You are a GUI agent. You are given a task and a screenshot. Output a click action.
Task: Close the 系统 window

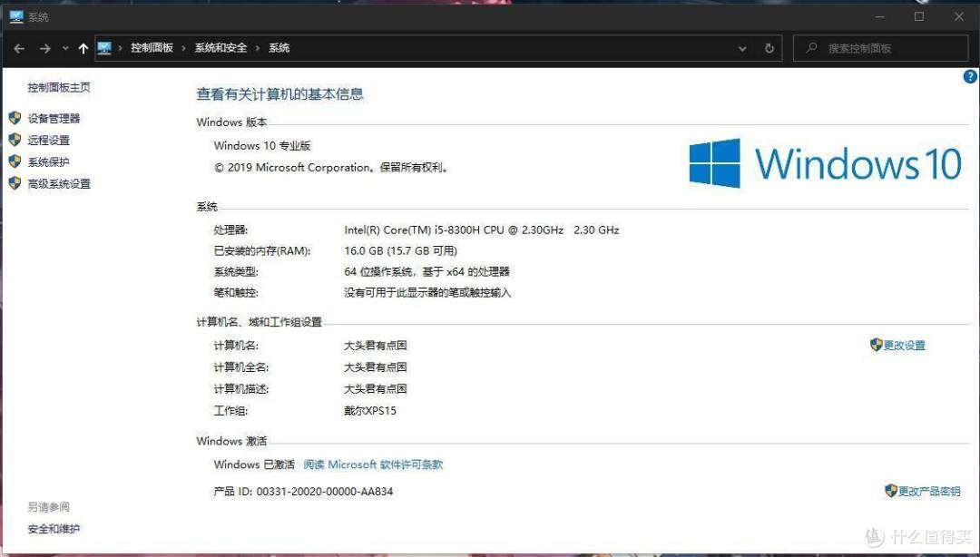point(959,17)
